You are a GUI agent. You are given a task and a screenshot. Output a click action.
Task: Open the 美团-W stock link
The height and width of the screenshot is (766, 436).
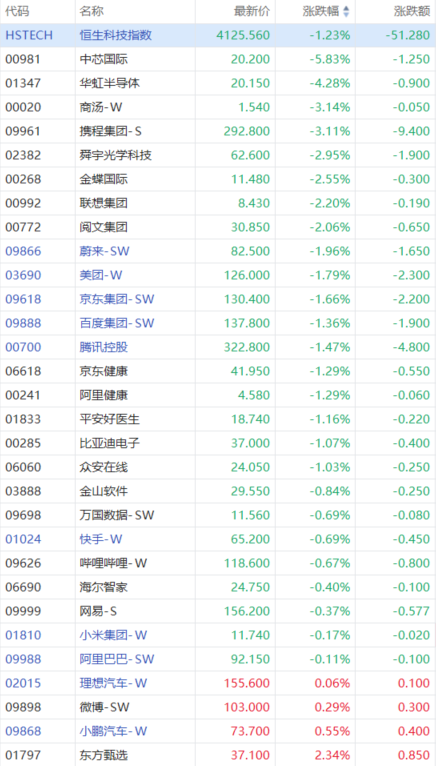coord(101,275)
